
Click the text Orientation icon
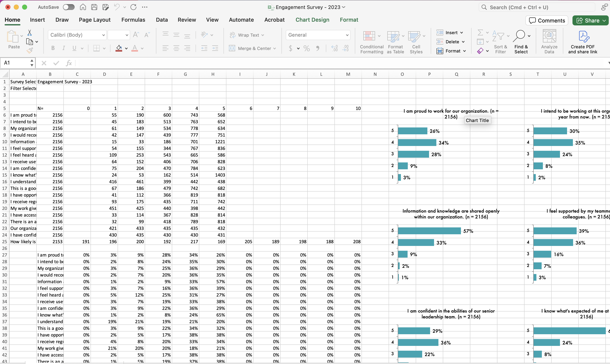click(204, 35)
